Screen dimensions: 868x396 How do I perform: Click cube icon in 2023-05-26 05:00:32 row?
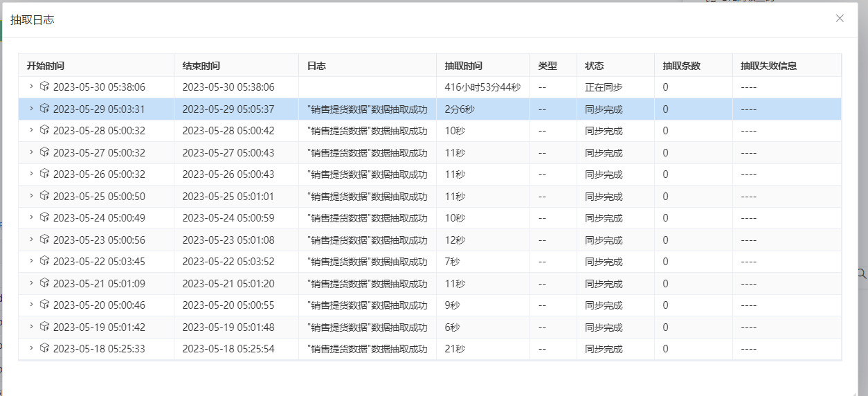pyautogui.click(x=44, y=174)
